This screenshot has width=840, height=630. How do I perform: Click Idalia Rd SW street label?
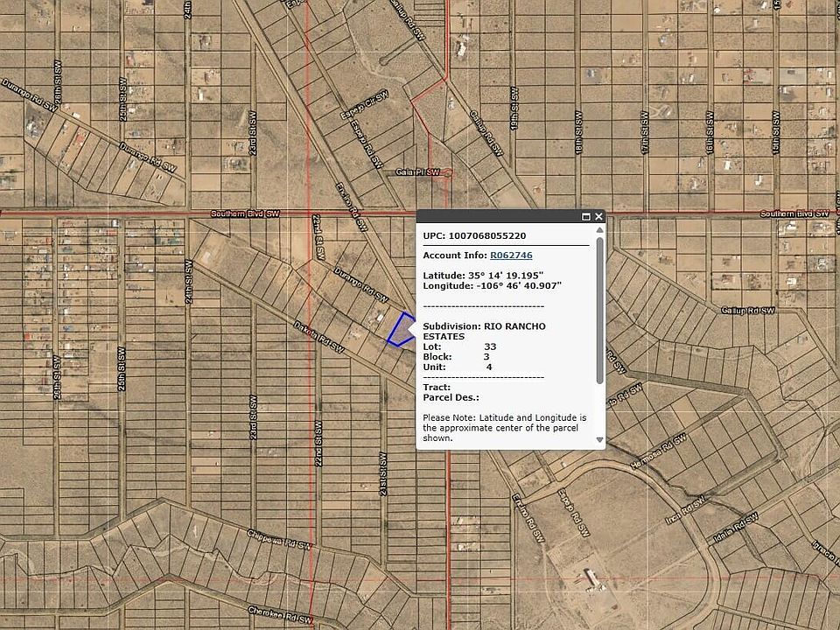736,528
